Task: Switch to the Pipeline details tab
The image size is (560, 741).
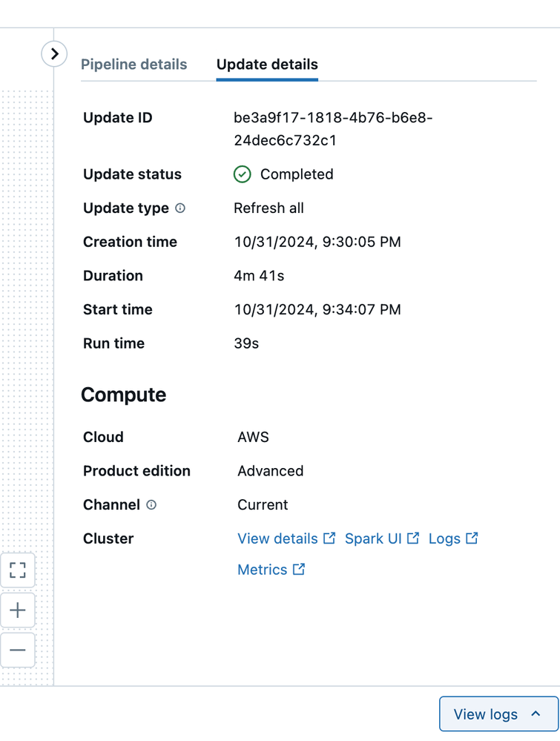Action: [x=134, y=65]
